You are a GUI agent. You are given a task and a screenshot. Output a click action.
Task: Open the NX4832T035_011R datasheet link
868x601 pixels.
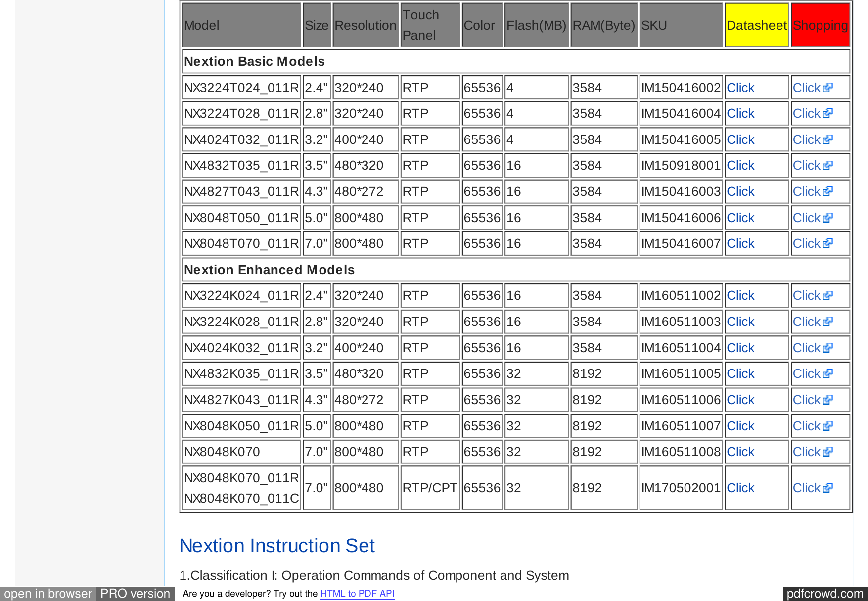pos(740,165)
